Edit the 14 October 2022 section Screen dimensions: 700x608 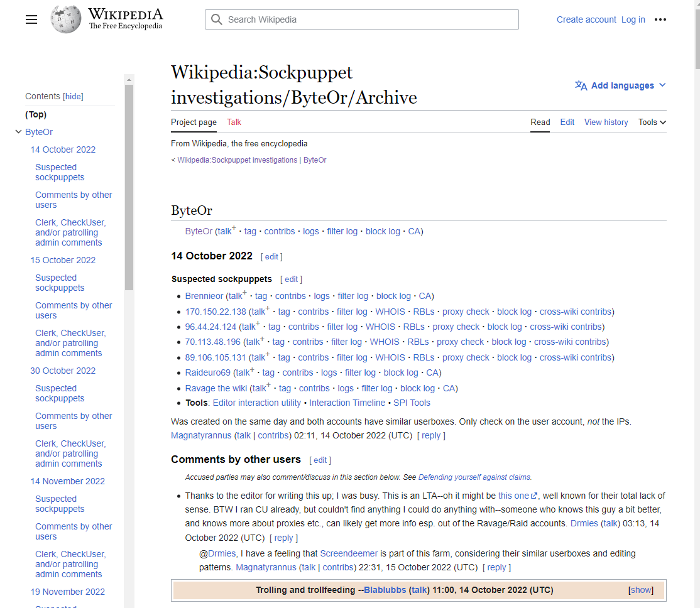pos(271,257)
